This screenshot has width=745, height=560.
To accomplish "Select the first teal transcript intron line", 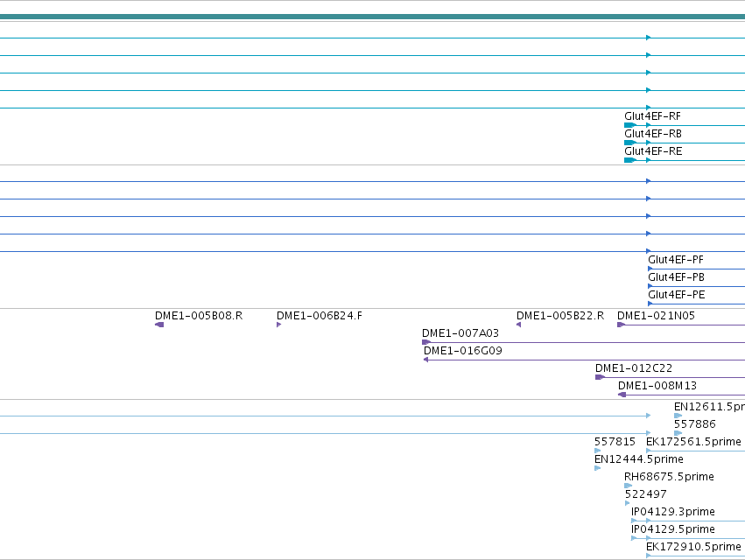I will coord(373,38).
